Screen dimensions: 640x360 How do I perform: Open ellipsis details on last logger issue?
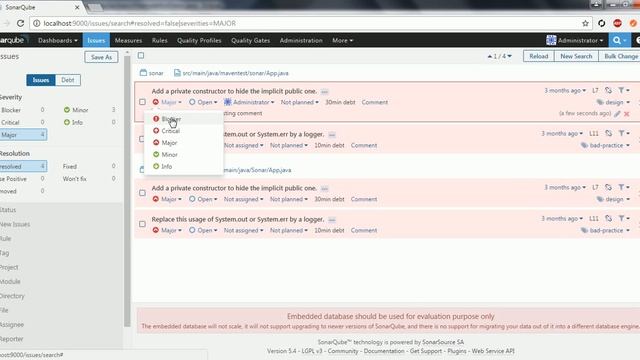[332, 220]
